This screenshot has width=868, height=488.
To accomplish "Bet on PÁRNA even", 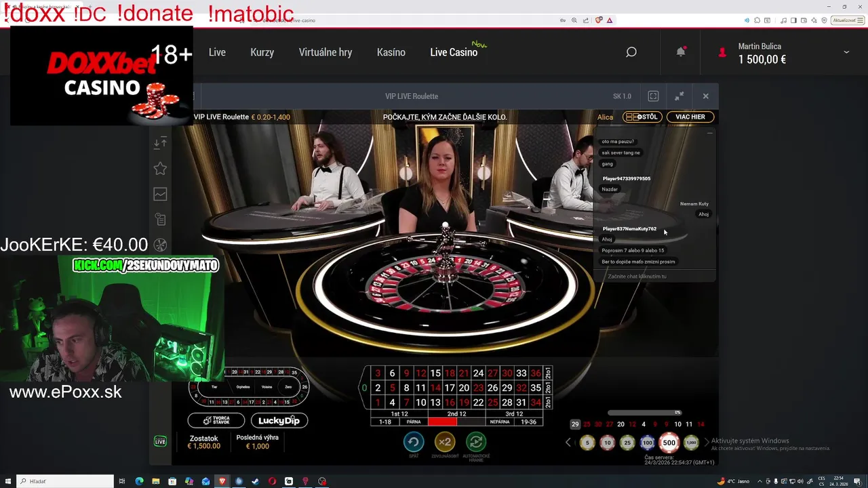I will pyautogui.click(x=414, y=422).
